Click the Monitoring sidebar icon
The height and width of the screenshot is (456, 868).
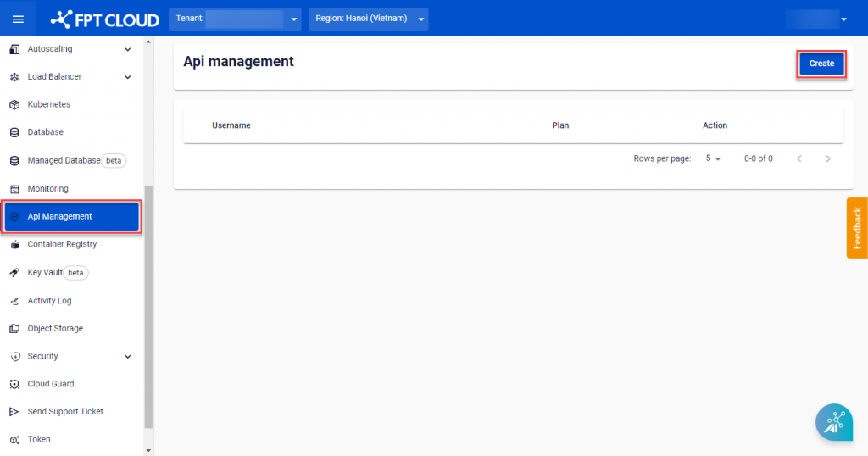(x=14, y=188)
